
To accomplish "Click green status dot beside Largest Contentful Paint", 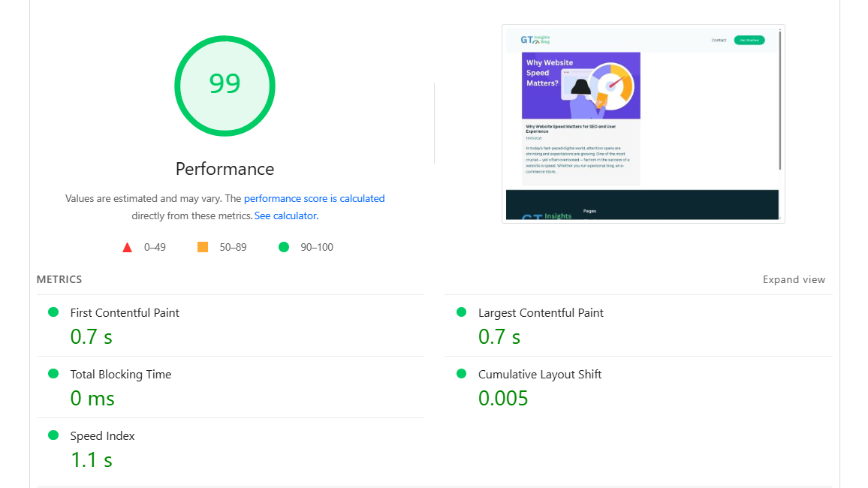I will [461, 312].
